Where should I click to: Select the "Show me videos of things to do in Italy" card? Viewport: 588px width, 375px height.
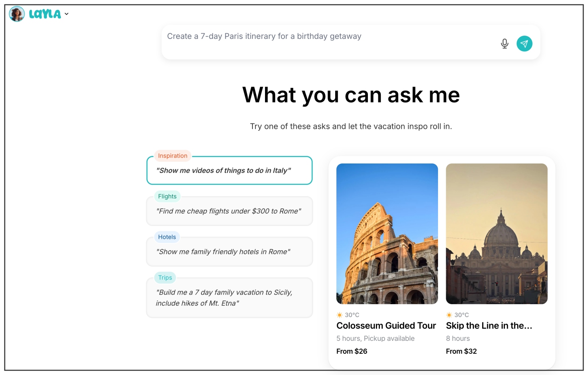click(x=229, y=170)
